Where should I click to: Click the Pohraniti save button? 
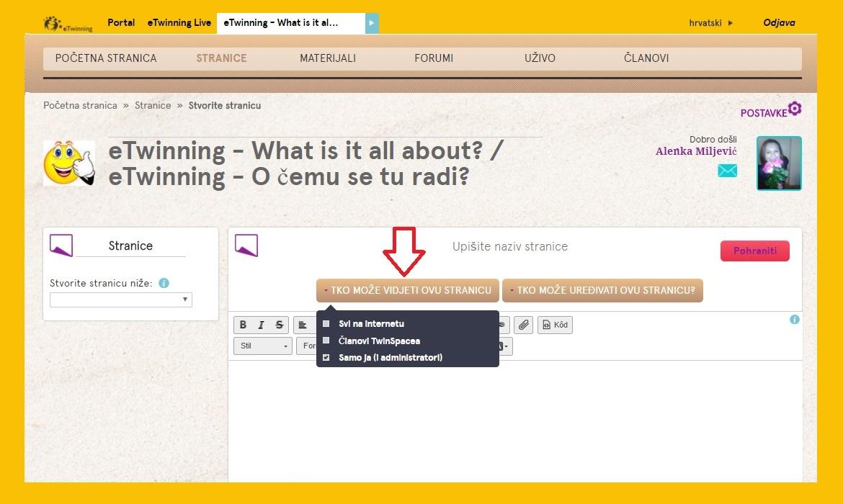[755, 251]
